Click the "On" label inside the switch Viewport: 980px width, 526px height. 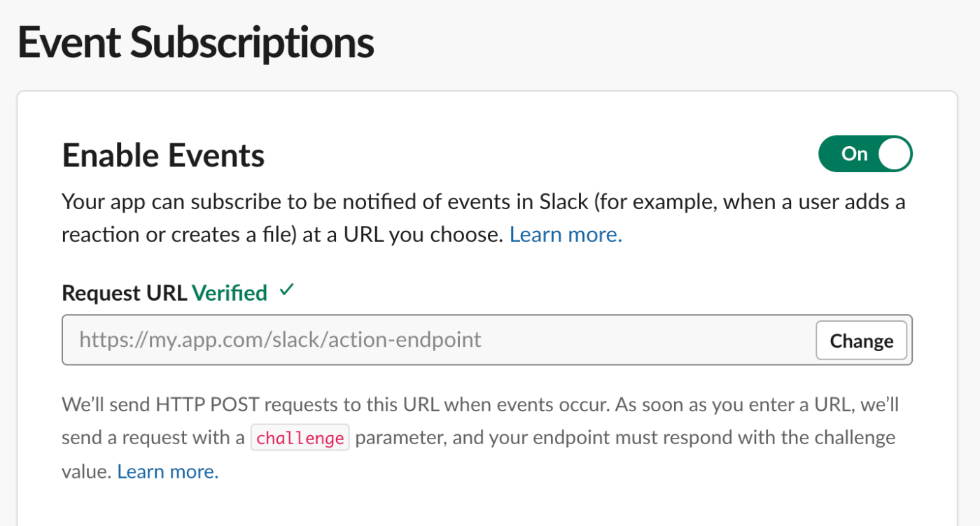click(854, 154)
